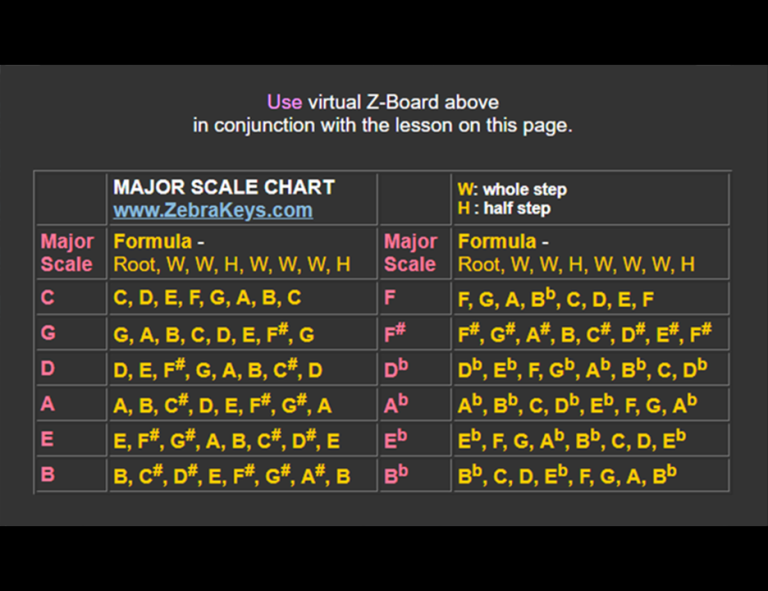
Task: Select the Eb major scale notes cell
Action: [572, 440]
